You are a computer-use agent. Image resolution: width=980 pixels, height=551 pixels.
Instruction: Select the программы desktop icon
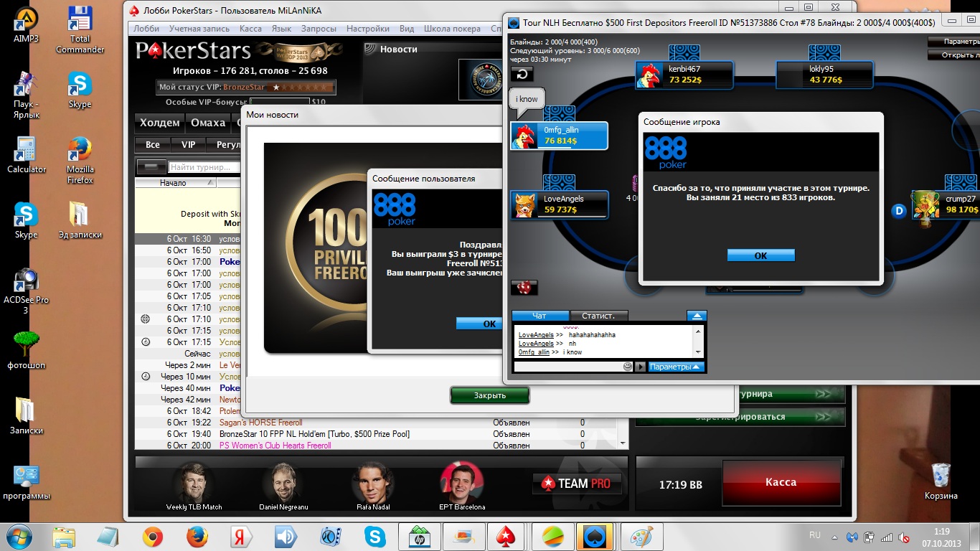(27, 482)
